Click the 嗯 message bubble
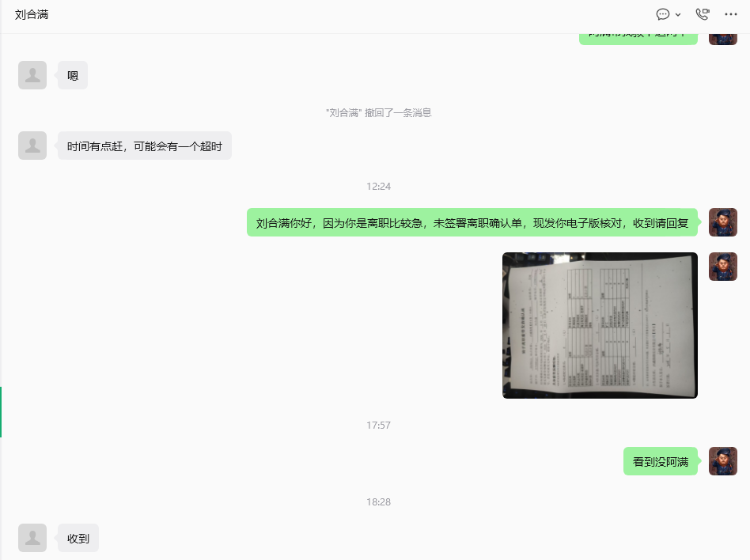The image size is (750, 560). coord(73,75)
